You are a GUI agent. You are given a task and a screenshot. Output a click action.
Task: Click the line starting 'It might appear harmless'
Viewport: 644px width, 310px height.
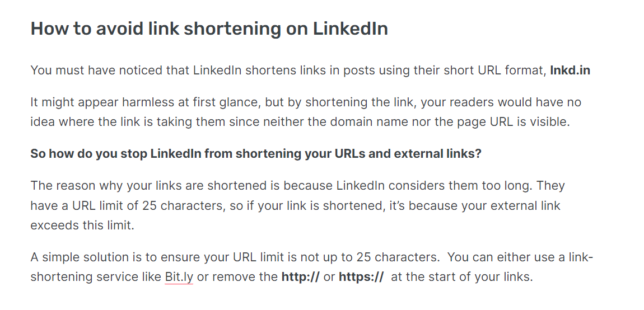click(x=306, y=102)
